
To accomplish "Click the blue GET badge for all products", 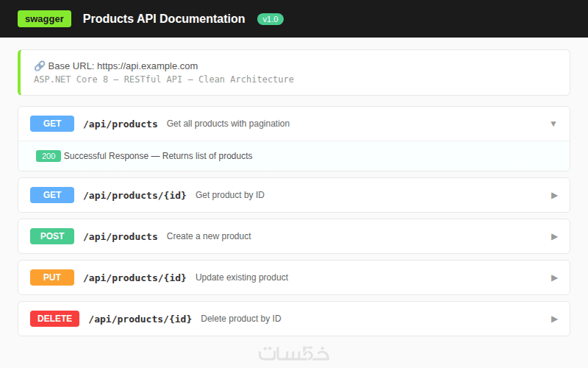I will pyautogui.click(x=52, y=124).
